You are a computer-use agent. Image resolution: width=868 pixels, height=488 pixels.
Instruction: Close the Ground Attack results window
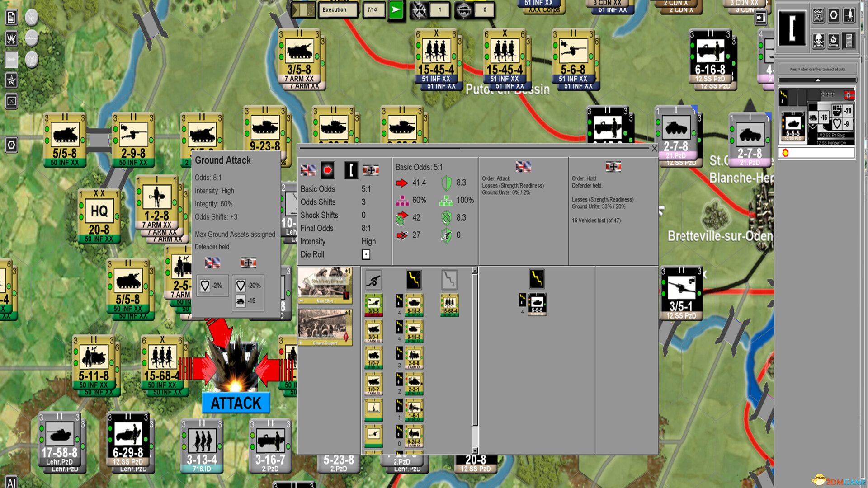655,148
